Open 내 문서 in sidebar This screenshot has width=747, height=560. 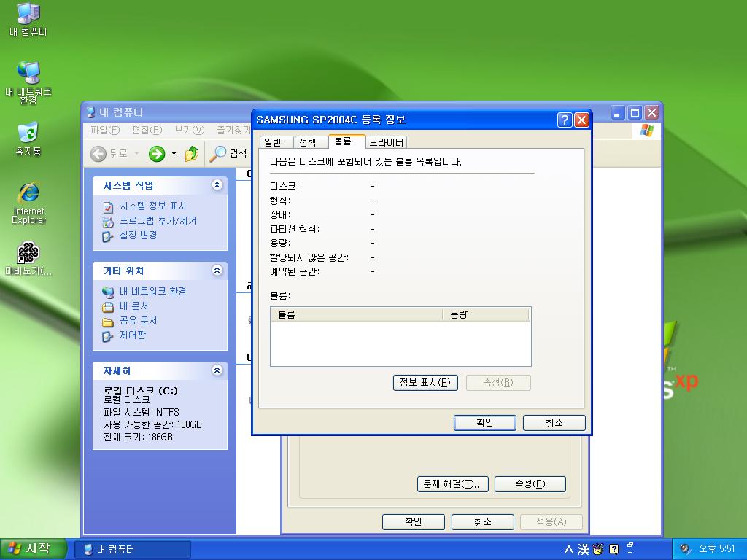pos(134,306)
